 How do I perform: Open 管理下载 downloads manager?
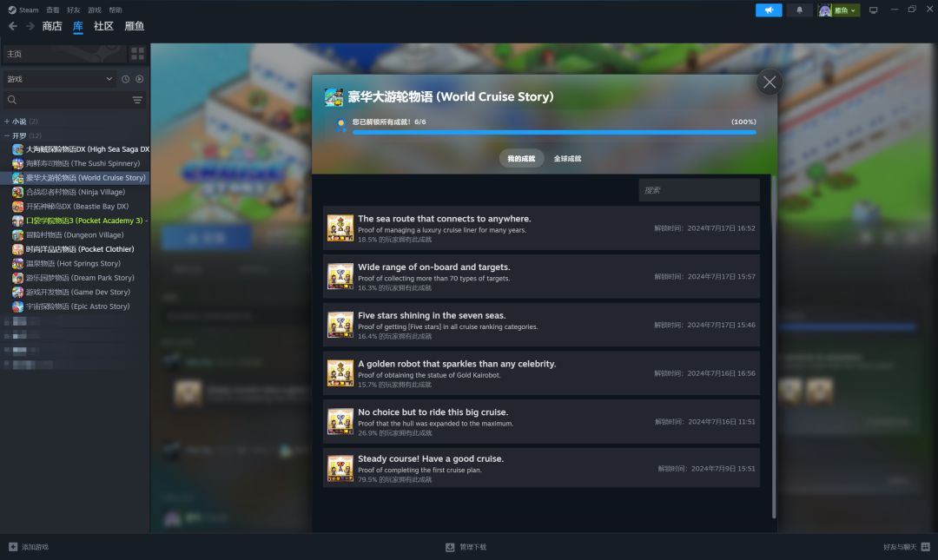point(466,547)
